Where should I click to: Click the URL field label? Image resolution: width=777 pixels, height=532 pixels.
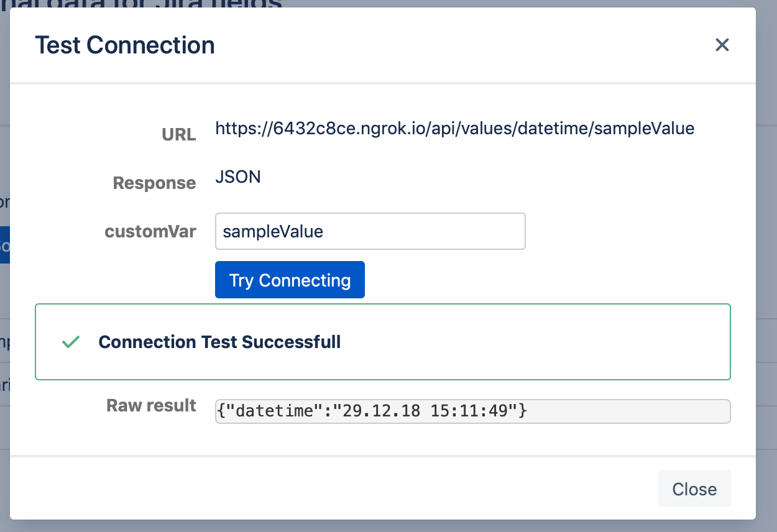[178, 134]
